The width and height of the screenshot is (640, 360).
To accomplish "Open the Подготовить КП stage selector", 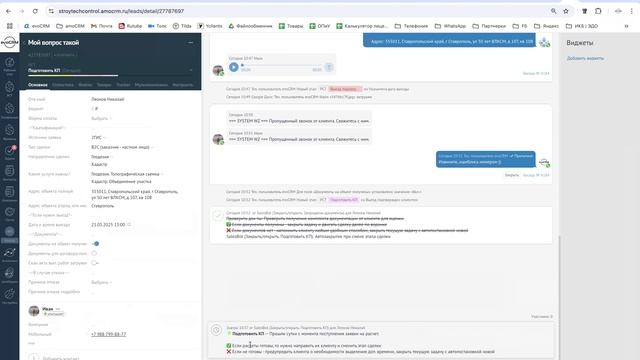I will (x=110, y=70).
